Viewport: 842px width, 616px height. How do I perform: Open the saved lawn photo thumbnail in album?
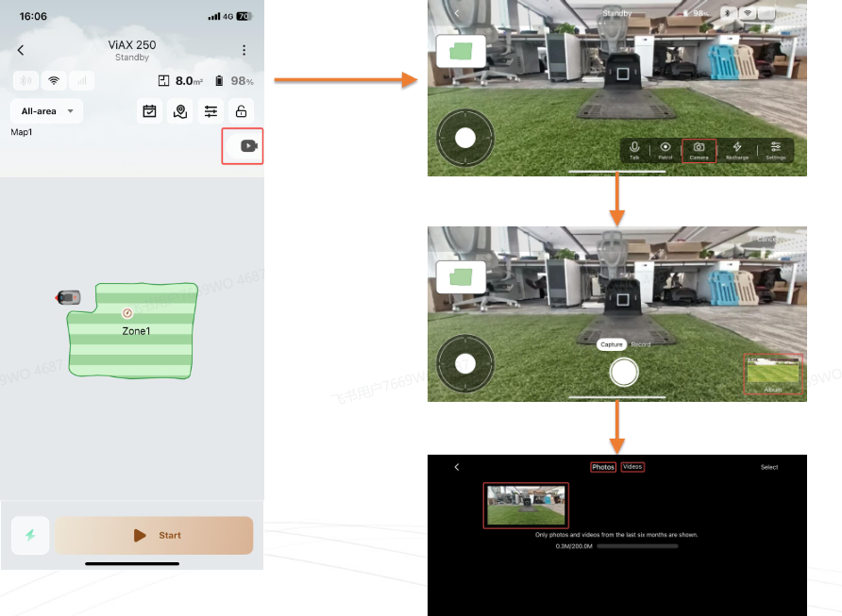[526, 505]
